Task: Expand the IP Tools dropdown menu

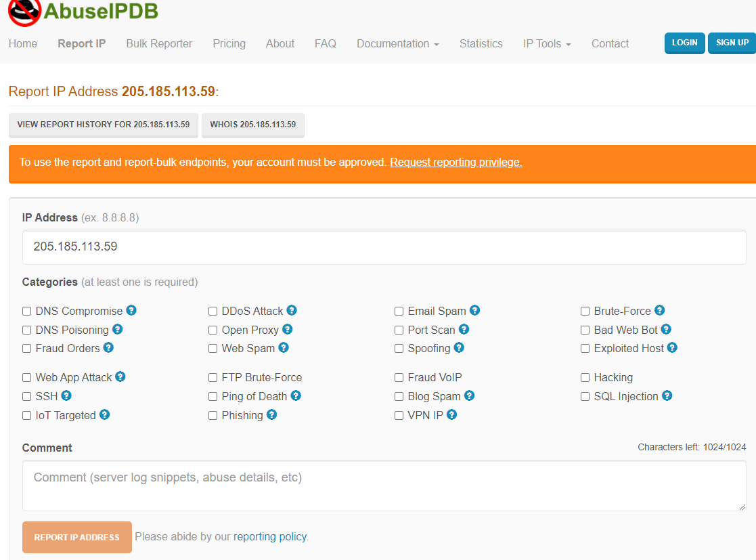Action: click(x=547, y=43)
